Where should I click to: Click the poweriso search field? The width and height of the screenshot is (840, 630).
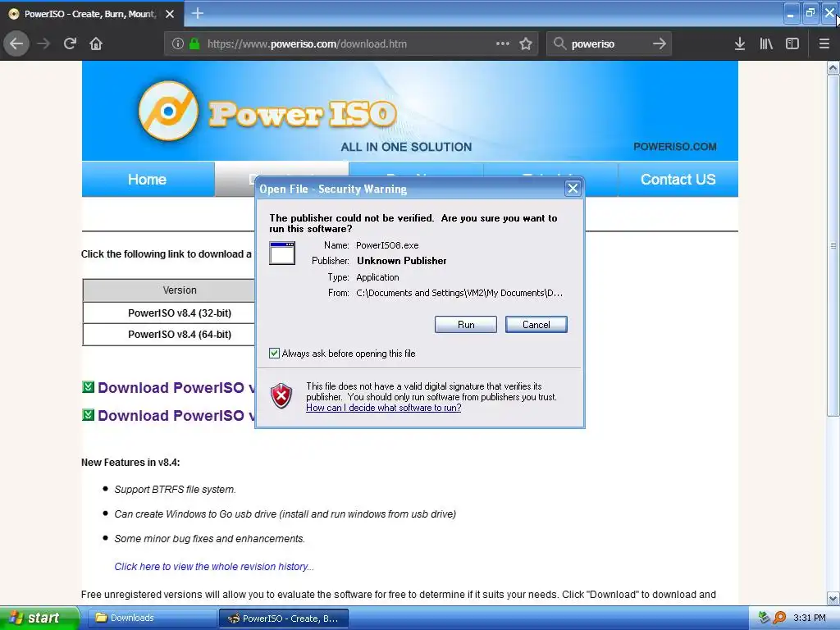[x=609, y=44]
